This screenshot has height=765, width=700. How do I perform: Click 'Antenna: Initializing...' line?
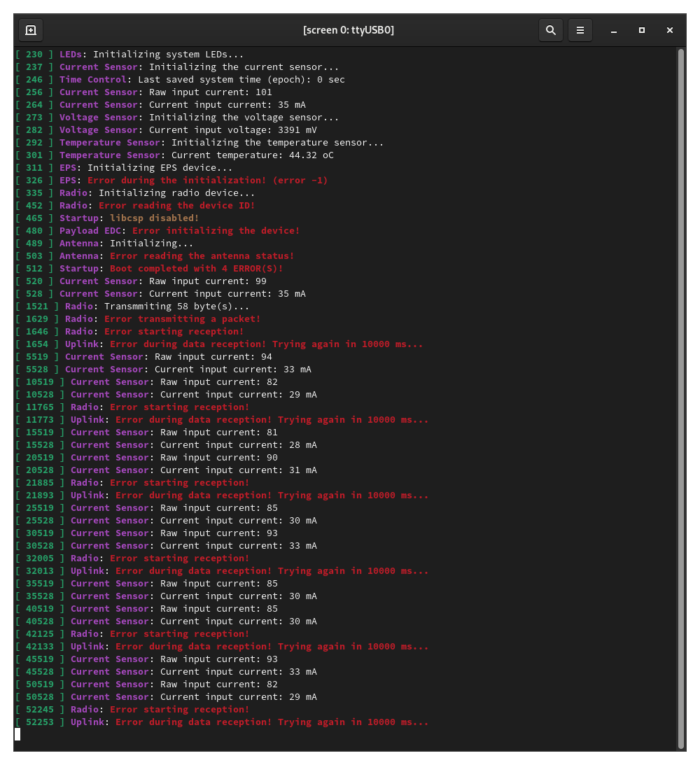[x=104, y=244]
